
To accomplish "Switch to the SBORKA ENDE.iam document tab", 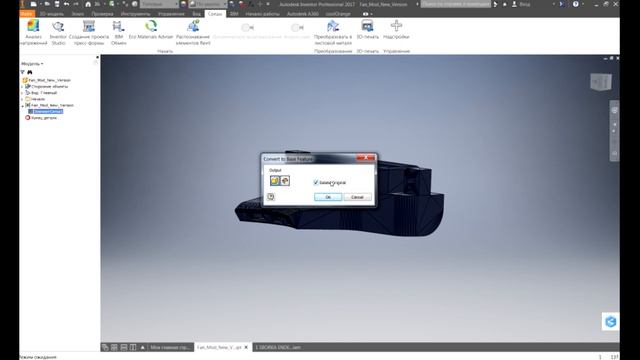I will coord(278,347).
